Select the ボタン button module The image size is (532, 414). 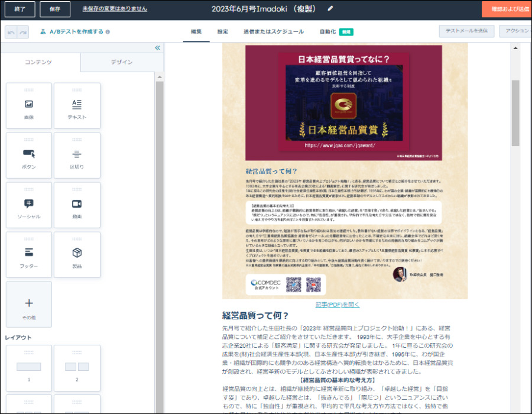[x=29, y=155]
